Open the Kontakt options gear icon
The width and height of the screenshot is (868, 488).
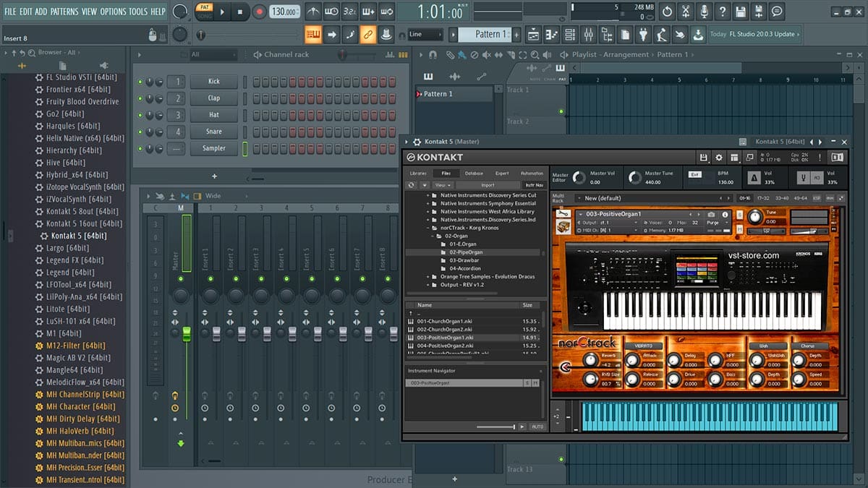click(x=719, y=157)
